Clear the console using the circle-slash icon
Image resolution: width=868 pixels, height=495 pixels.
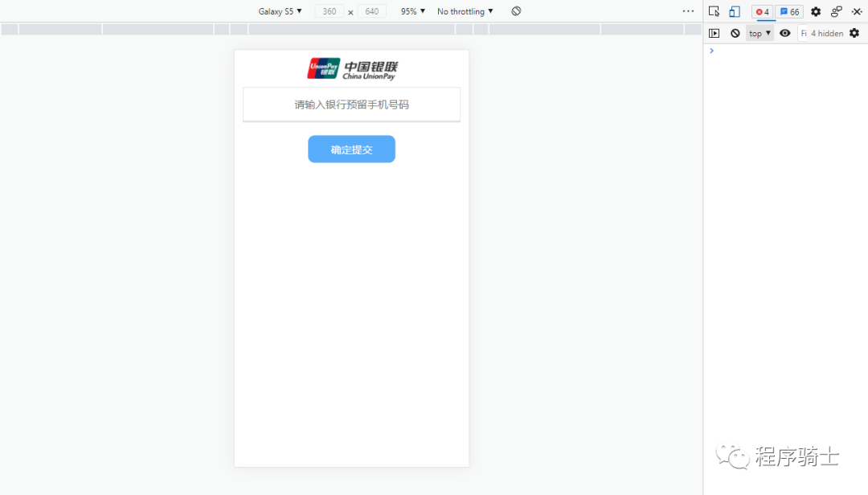(x=735, y=33)
